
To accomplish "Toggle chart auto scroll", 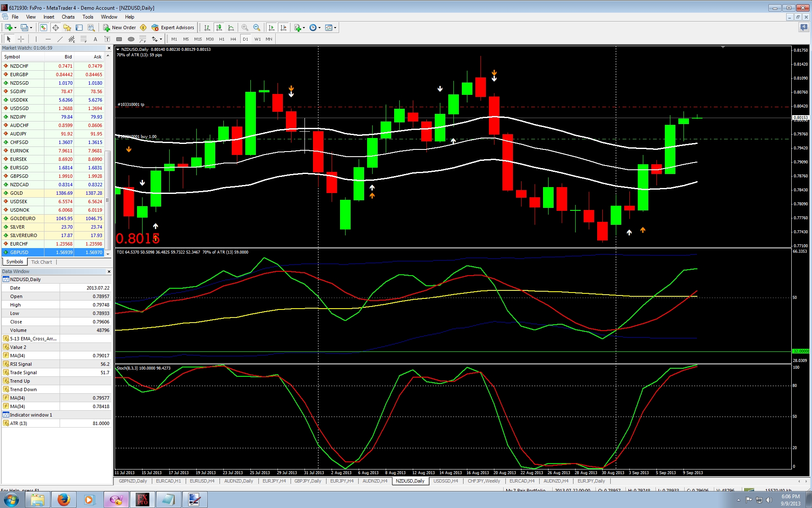I will point(271,28).
